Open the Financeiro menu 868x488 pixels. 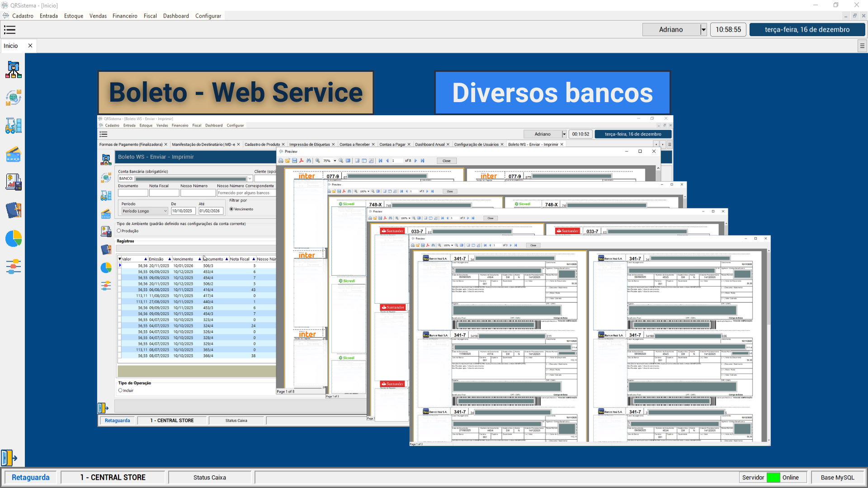tap(125, 16)
